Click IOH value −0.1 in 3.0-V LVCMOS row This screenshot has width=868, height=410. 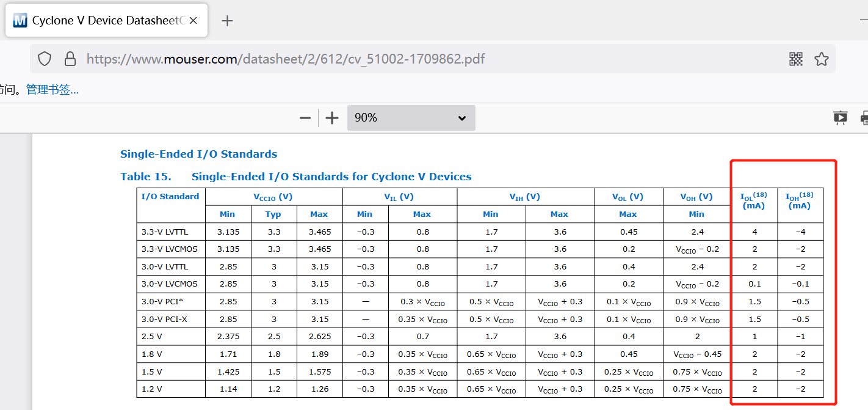[800, 284]
